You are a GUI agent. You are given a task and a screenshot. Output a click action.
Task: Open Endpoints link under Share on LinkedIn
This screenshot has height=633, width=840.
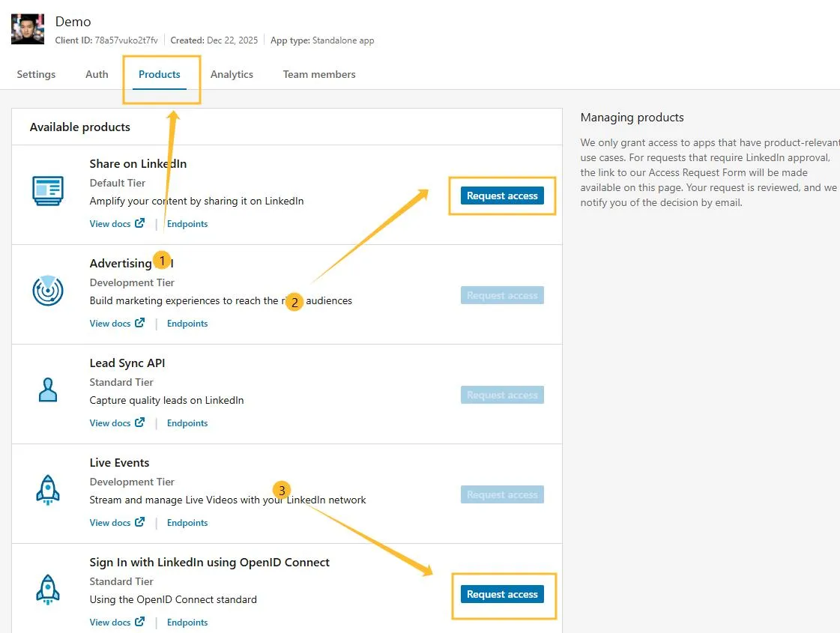[187, 224]
